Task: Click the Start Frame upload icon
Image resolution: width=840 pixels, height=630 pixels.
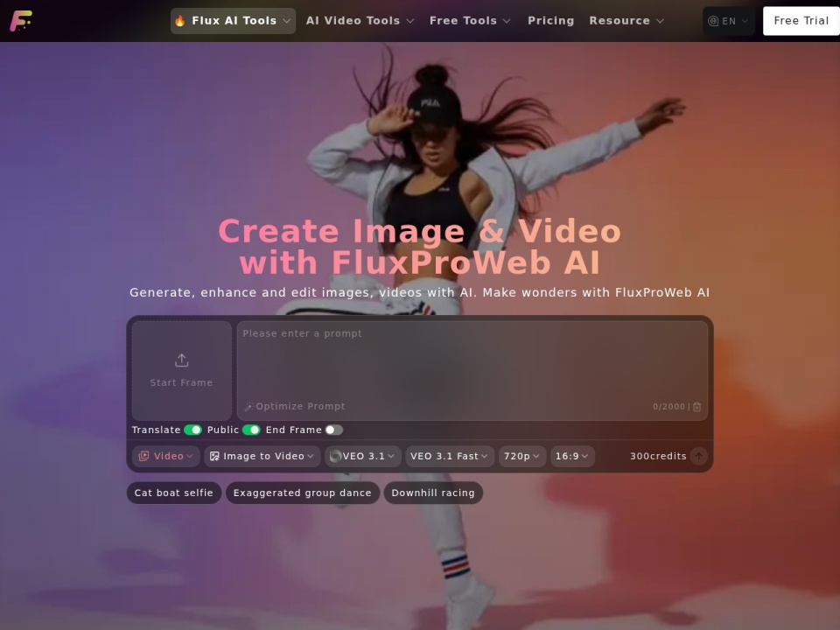Action: click(182, 360)
